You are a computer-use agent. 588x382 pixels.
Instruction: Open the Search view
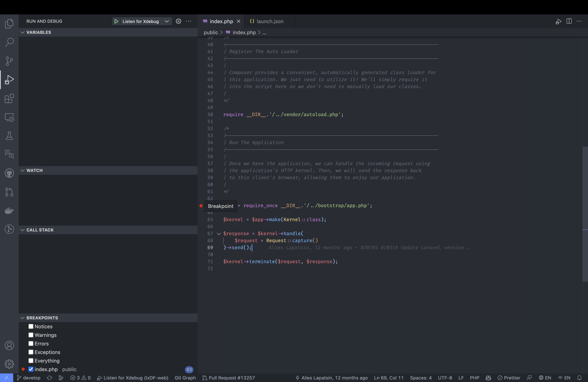coord(9,42)
